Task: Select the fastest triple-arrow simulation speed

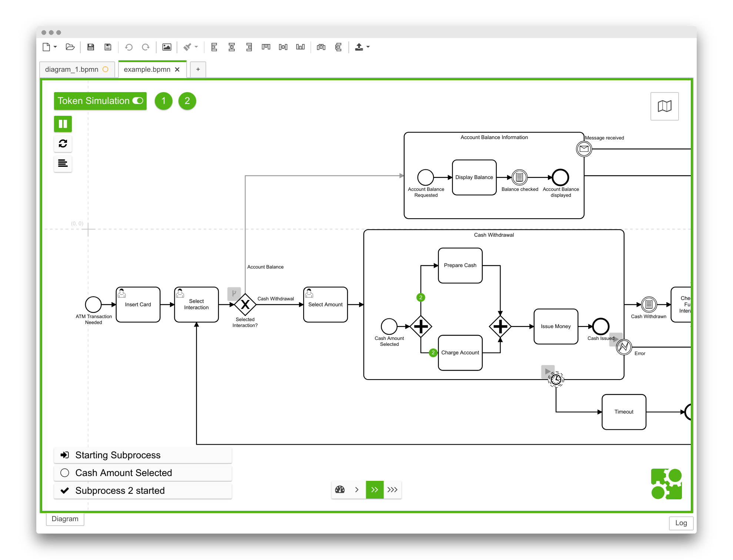Action: 392,489
